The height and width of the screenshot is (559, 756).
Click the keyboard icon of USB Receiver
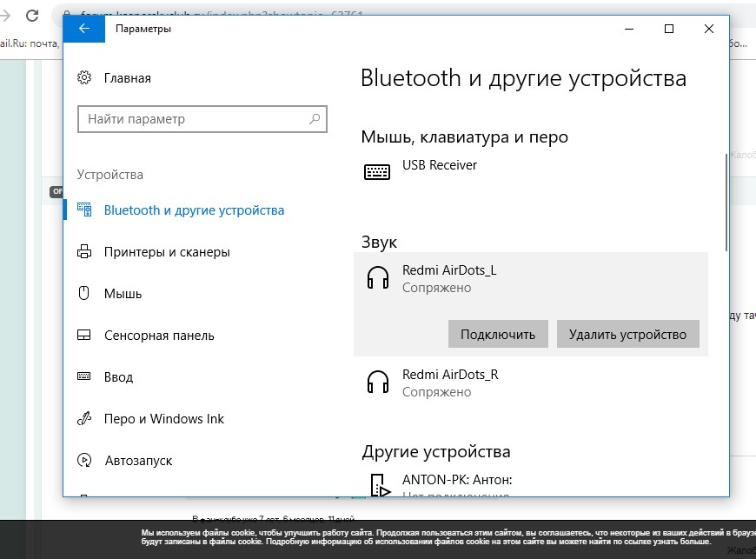click(x=376, y=172)
